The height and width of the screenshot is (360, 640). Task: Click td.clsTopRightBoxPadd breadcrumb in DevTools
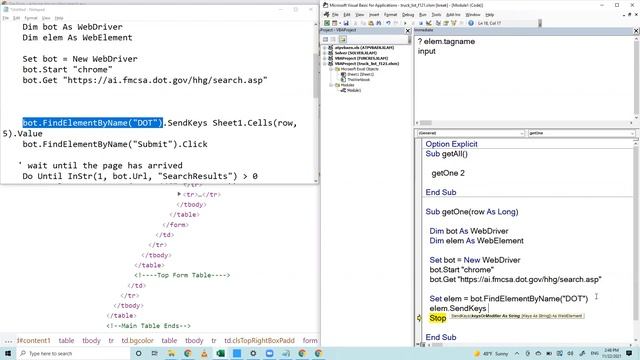pos(259,340)
